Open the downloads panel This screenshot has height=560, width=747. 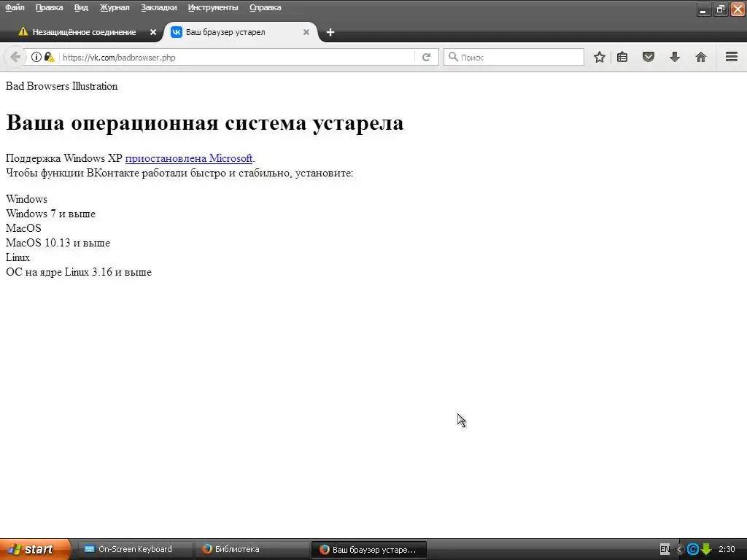point(675,57)
